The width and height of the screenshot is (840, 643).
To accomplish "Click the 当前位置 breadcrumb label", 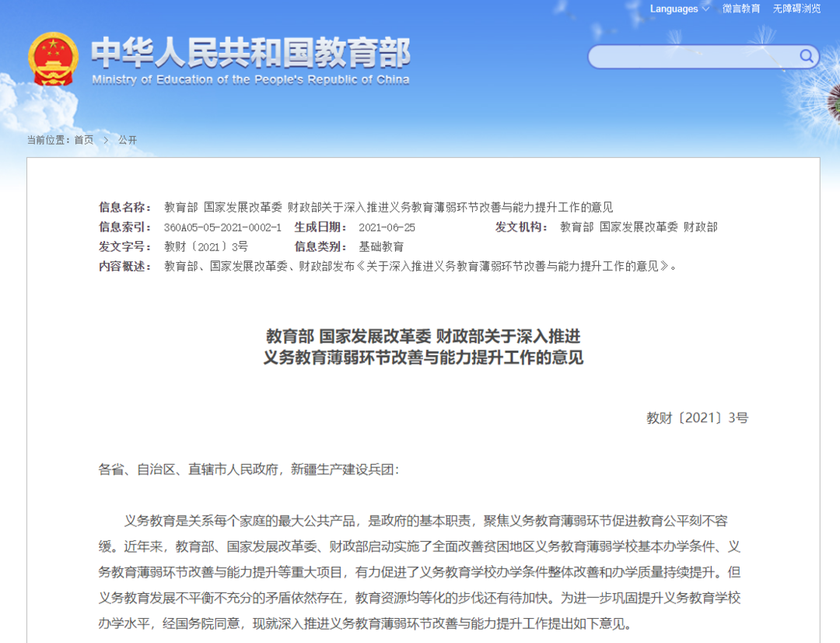I will point(48,140).
